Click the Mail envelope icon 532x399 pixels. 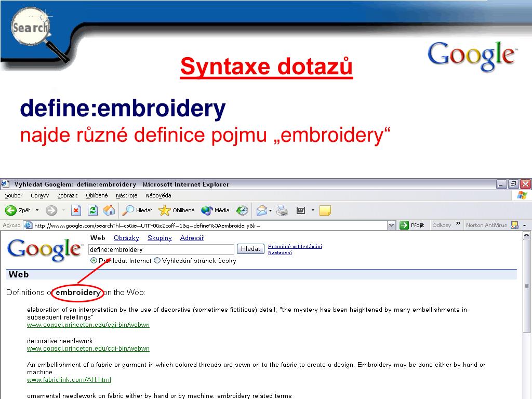(261, 210)
